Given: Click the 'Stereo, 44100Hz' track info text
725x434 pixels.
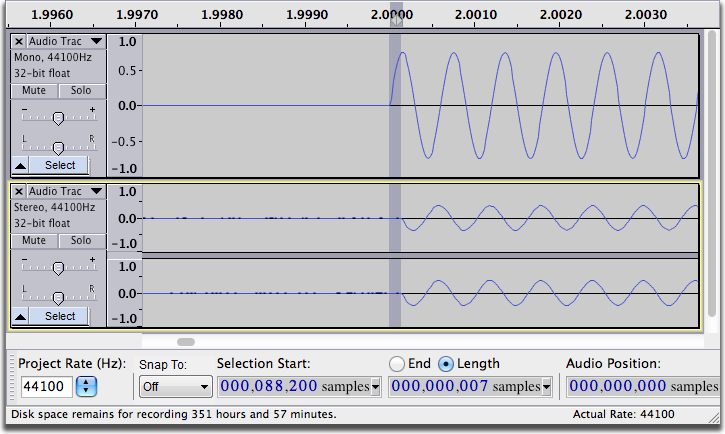Looking at the screenshot, I should [x=55, y=207].
